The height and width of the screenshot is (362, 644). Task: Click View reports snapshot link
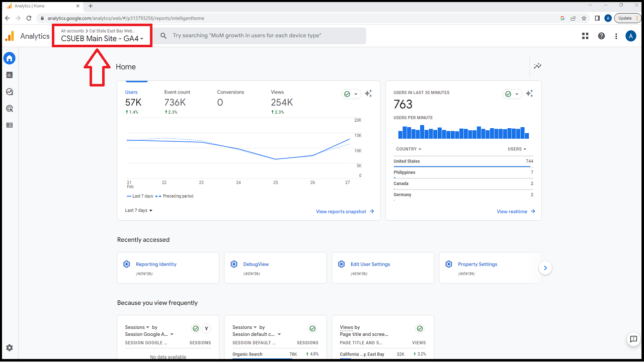point(345,212)
